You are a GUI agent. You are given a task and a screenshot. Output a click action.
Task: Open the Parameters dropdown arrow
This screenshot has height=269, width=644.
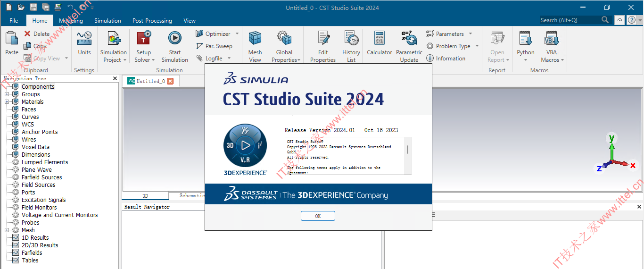pos(471,34)
